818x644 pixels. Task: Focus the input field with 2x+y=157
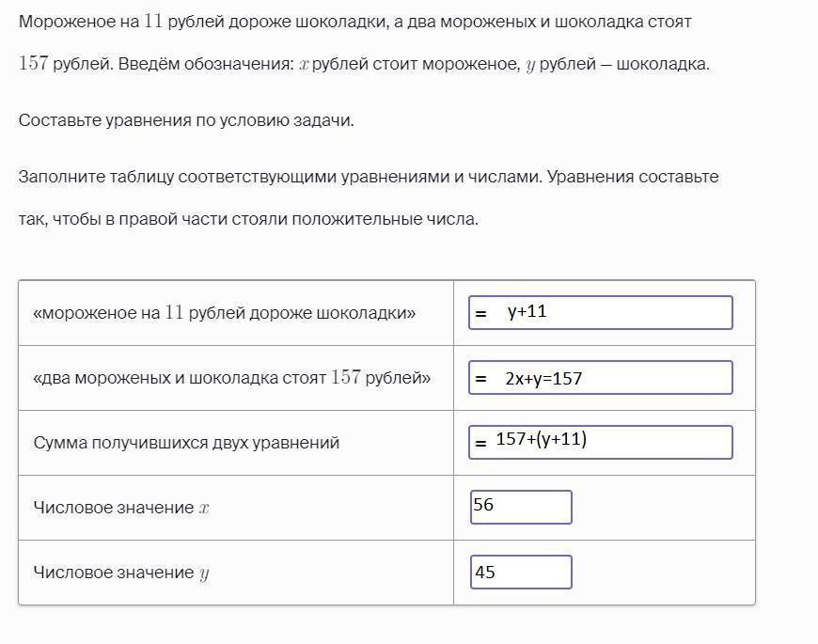click(601, 378)
